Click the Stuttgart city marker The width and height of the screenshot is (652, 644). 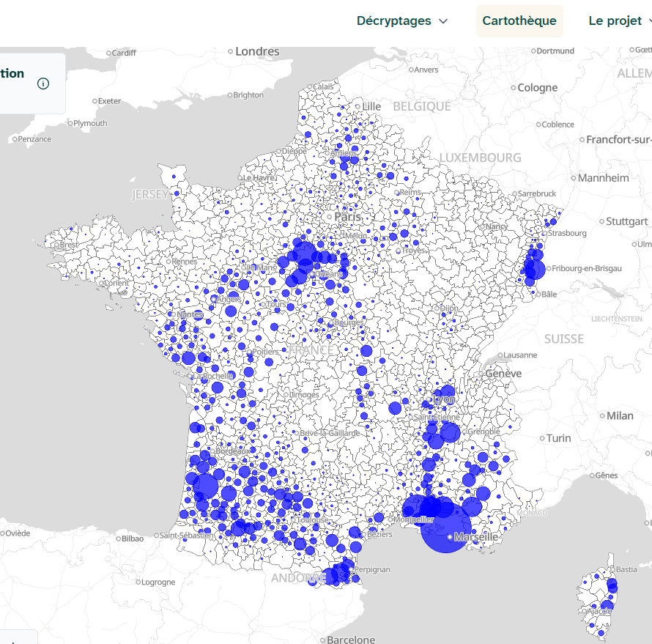click(601, 221)
